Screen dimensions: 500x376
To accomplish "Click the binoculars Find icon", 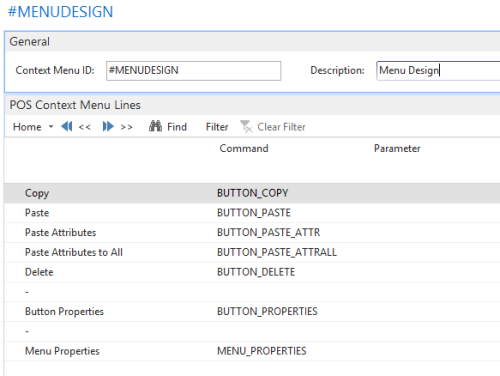I will 155,126.
